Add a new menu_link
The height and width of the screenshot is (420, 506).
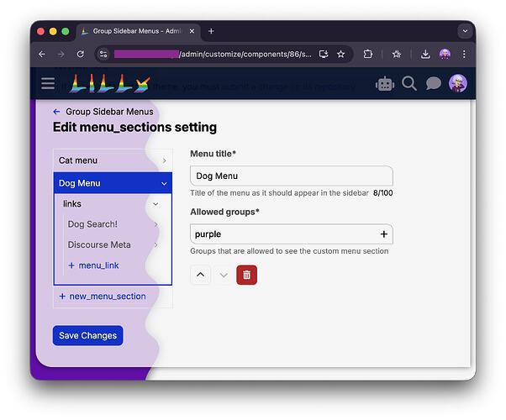(93, 265)
